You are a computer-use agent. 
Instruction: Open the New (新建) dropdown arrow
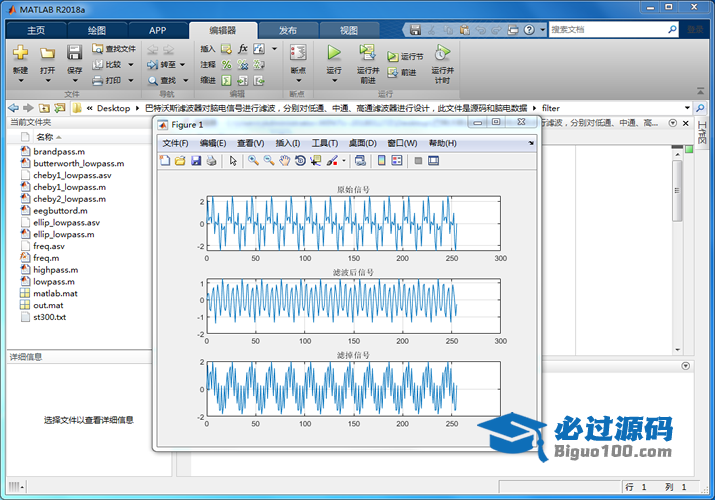click(21, 81)
